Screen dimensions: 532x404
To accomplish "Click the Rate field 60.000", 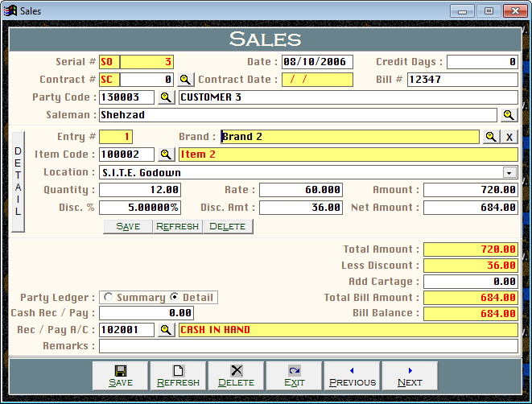I will tap(301, 190).
